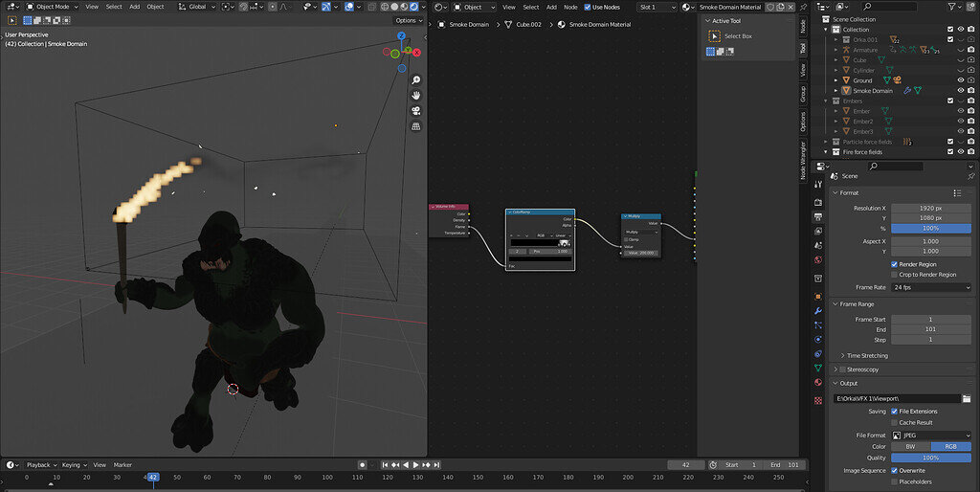This screenshot has width=980, height=492.
Task: Click the Smoke Domain Material name field
Action: (730, 7)
